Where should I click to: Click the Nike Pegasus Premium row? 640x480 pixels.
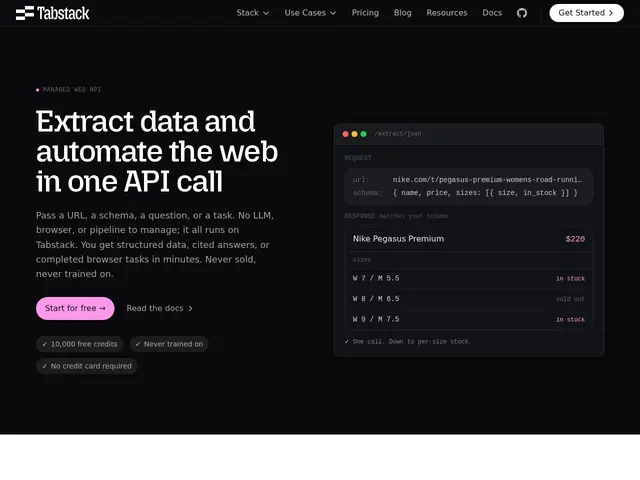[469, 239]
